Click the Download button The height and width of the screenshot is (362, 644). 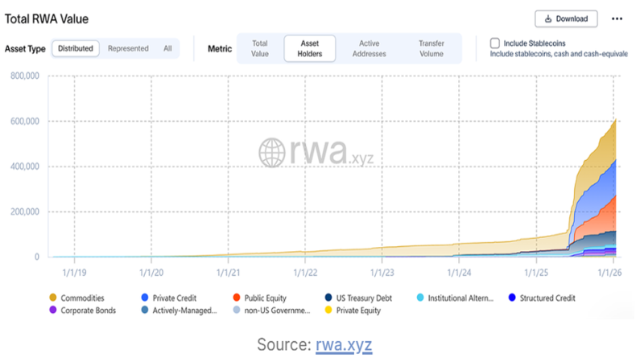(566, 19)
